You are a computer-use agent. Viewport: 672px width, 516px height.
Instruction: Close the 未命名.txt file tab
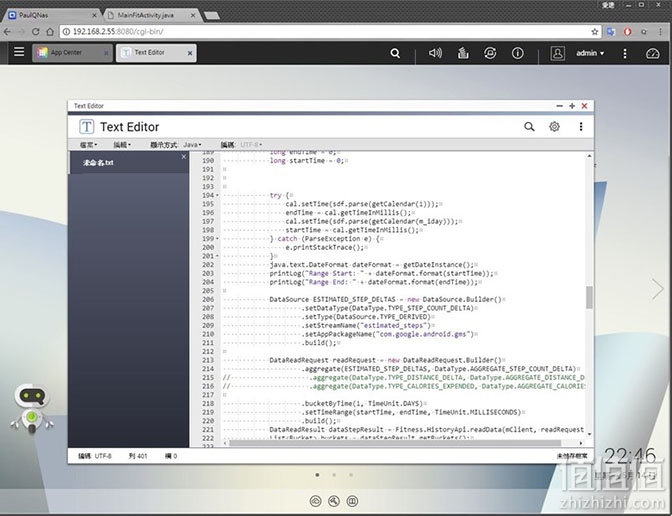click(184, 157)
